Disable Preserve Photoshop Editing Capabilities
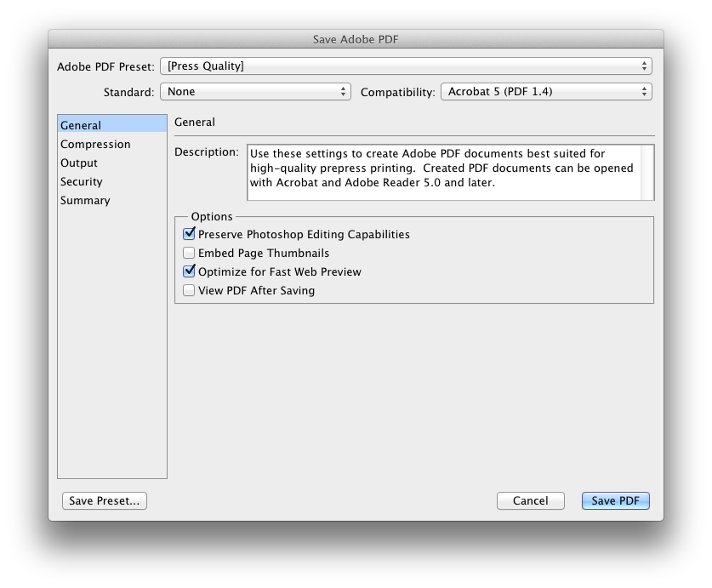The width and height of the screenshot is (712, 588). click(x=189, y=234)
